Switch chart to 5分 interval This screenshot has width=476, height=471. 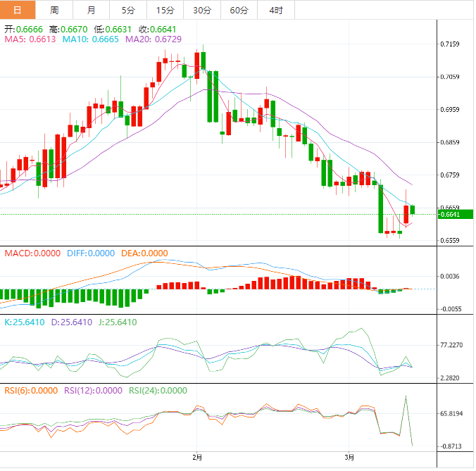128,10
